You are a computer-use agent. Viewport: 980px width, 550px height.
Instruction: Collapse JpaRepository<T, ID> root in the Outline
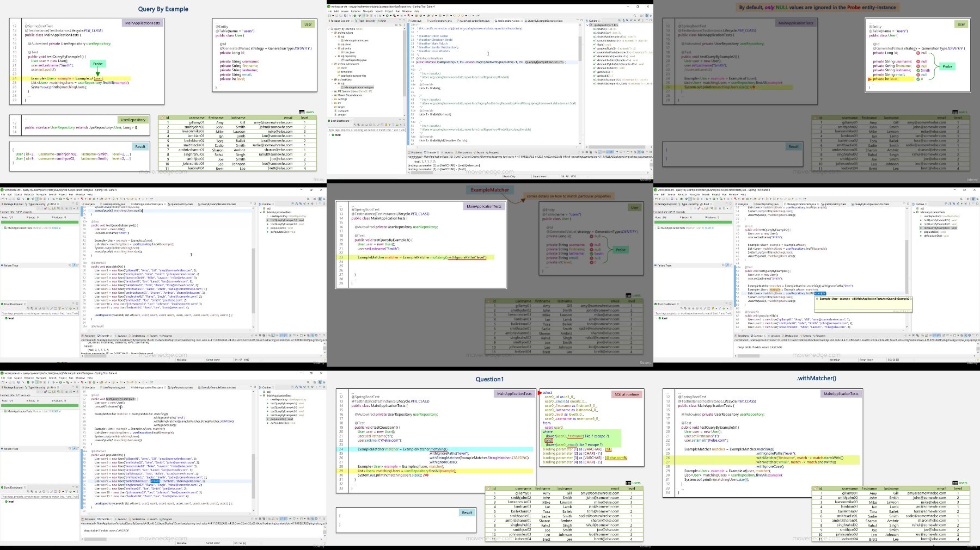[x=587, y=25]
